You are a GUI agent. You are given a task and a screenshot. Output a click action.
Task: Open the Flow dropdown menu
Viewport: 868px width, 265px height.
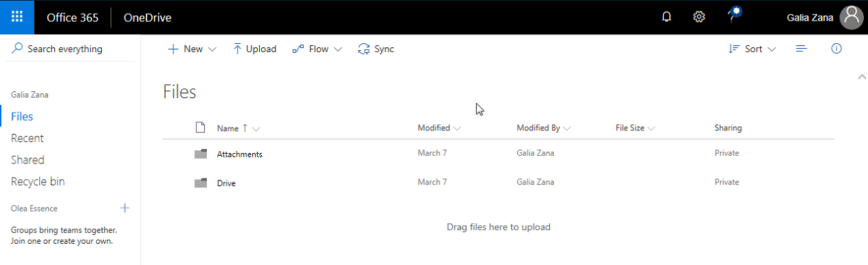click(x=317, y=49)
